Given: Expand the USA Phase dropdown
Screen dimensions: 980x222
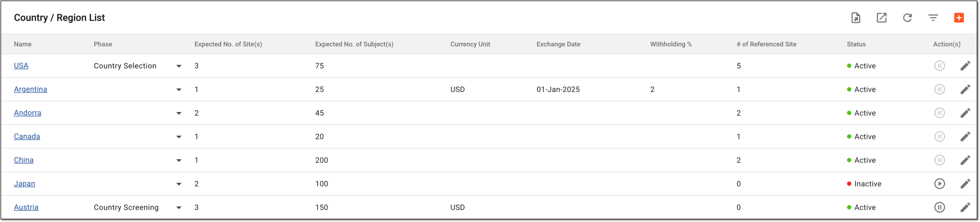Looking at the screenshot, I should coord(179,66).
